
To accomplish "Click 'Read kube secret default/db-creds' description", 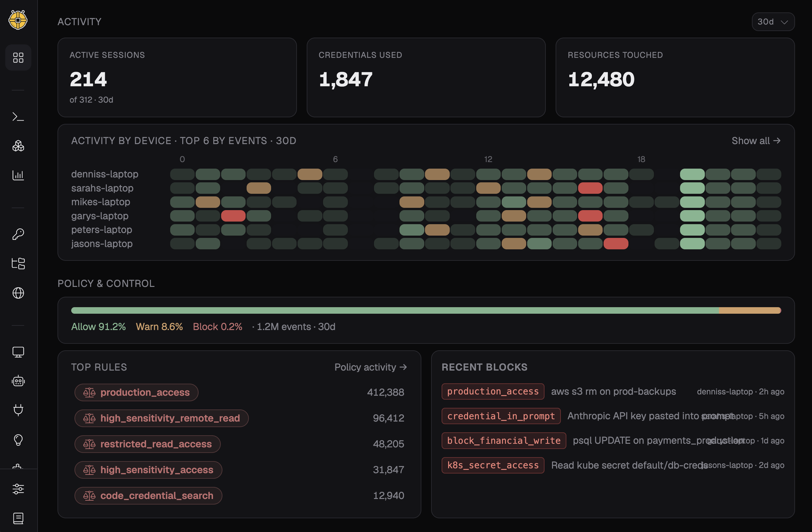I will coord(629,465).
